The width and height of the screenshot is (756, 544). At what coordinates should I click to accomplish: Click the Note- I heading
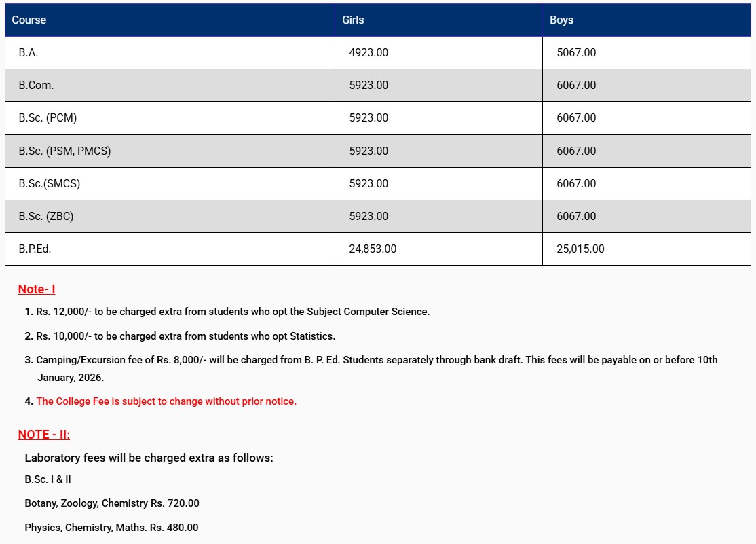[x=37, y=289]
